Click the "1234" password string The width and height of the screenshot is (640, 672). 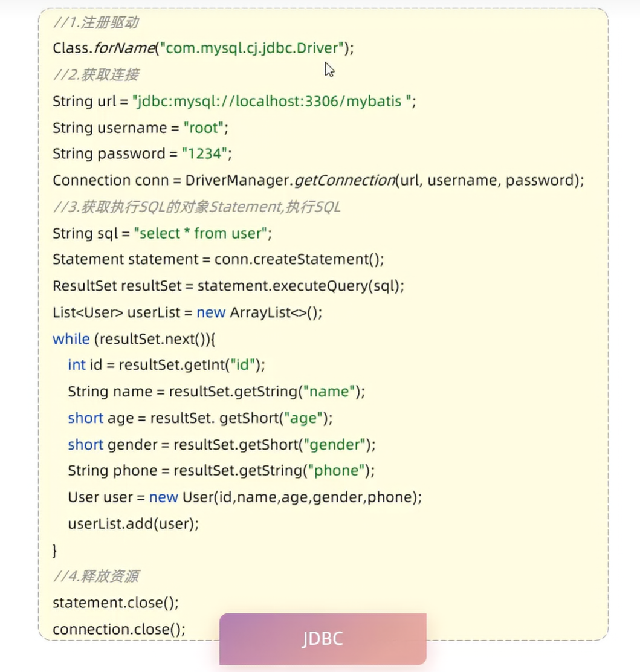(207, 153)
